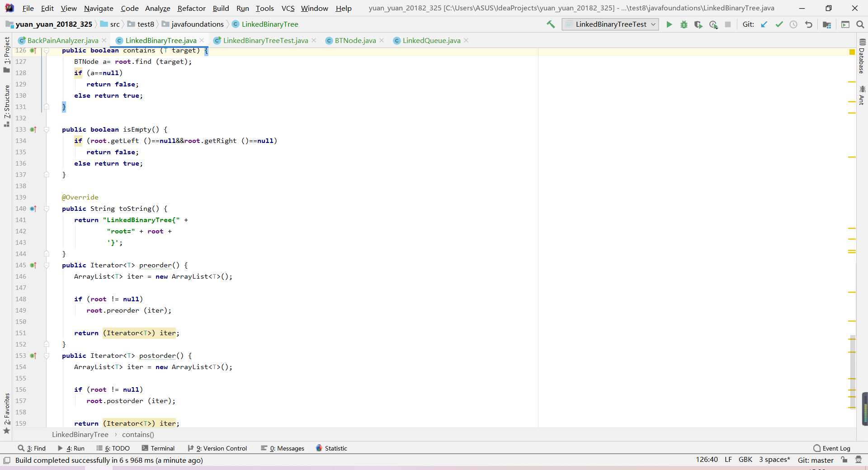868x470 pixels.
Task: Open the VCS menu
Action: (288, 8)
